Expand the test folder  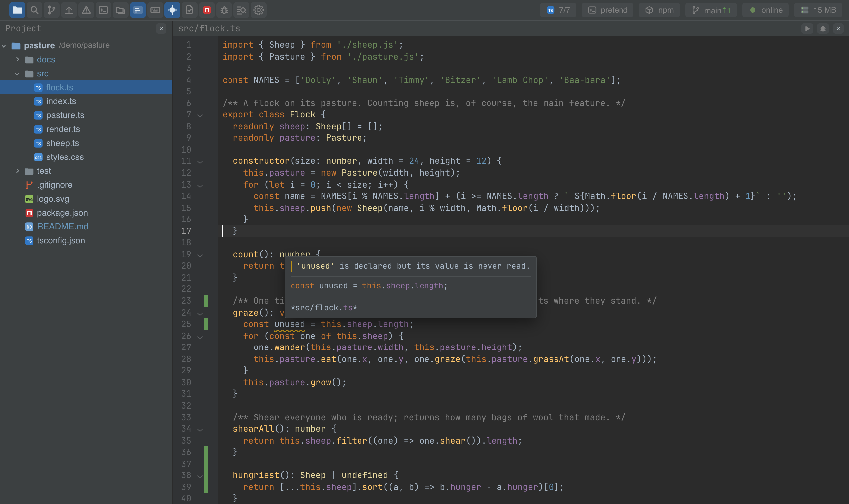[18, 171]
